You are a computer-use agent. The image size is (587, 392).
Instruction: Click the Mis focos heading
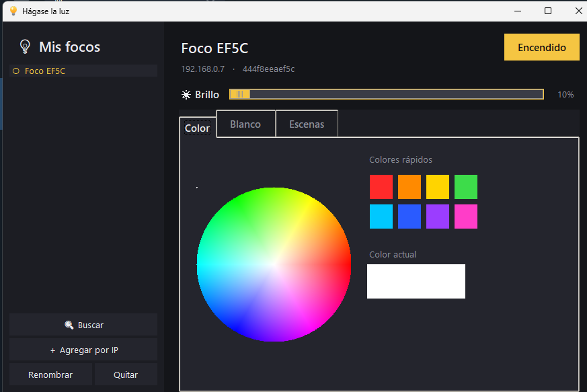pos(70,47)
